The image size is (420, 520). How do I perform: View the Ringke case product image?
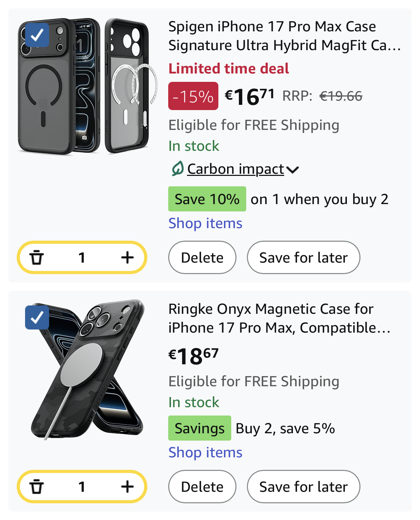[x=87, y=369]
